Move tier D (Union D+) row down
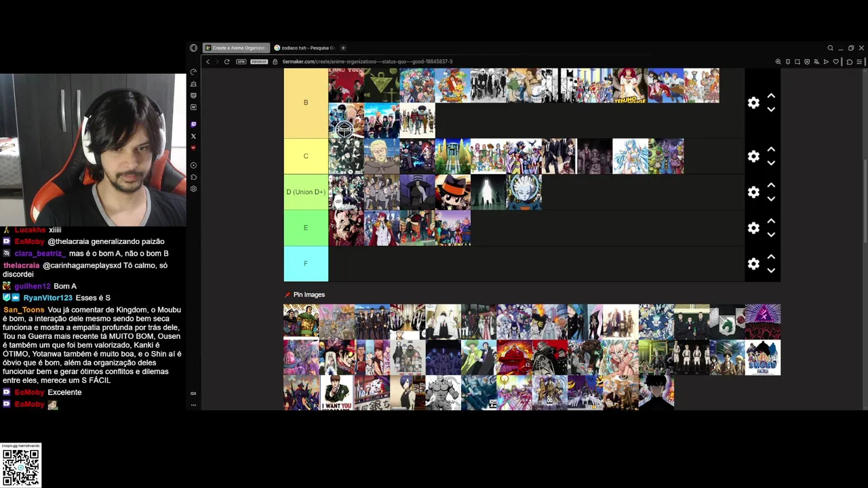The width and height of the screenshot is (868, 488). 771,199
